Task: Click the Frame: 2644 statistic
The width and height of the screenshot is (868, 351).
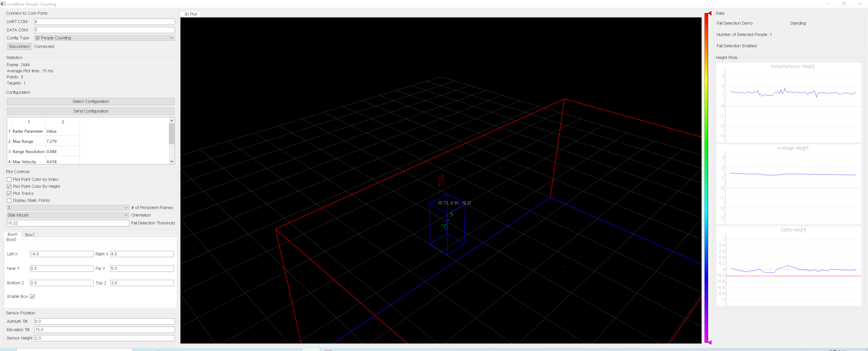Action: click(x=18, y=65)
